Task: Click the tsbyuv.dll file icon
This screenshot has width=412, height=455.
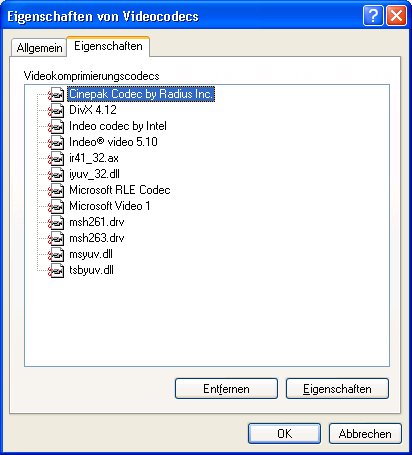Action: click(56, 271)
